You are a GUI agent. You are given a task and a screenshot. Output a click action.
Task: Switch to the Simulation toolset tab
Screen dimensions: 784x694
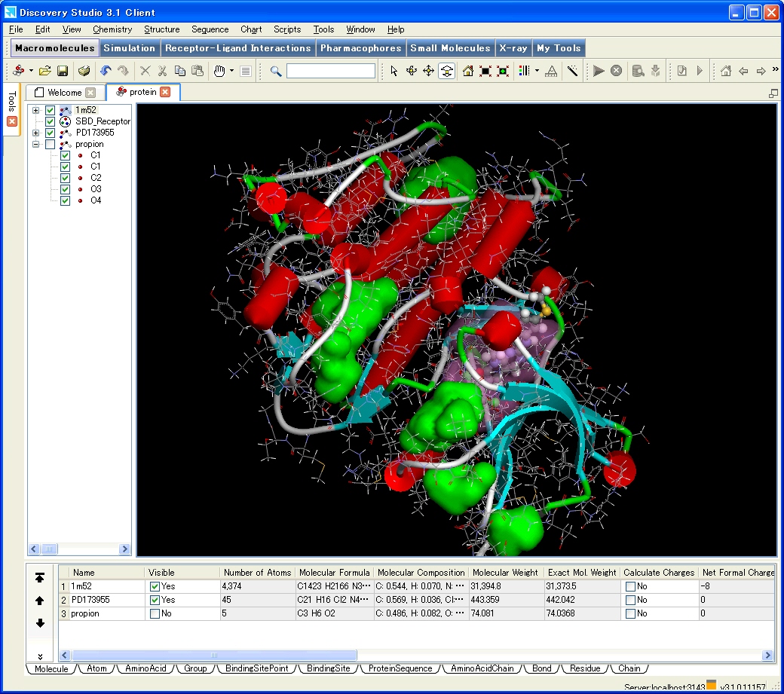[x=130, y=48]
